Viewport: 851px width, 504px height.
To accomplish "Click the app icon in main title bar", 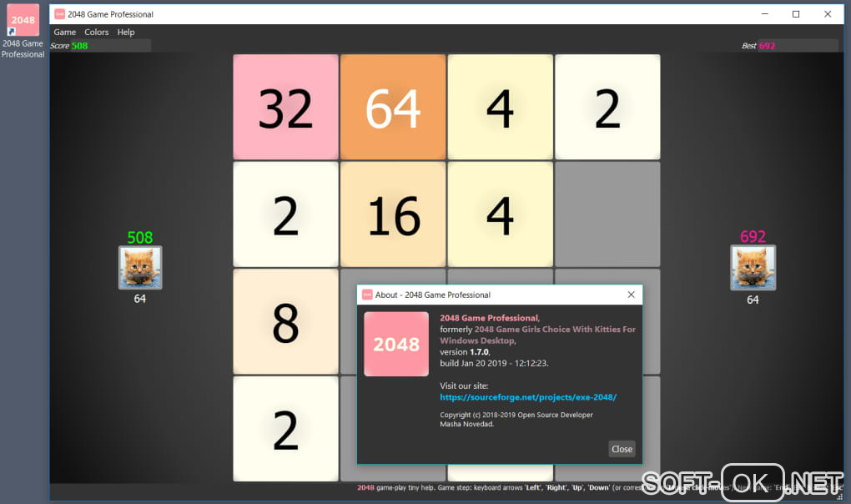I will 60,14.
